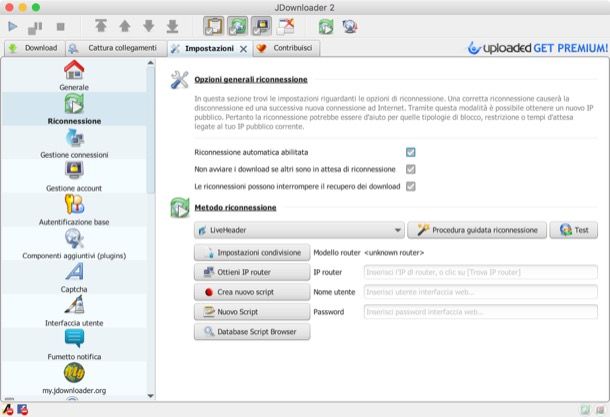The height and width of the screenshot is (417, 610).
Task: Open the Cattura collegamenti tab
Action: pos(116,48)
